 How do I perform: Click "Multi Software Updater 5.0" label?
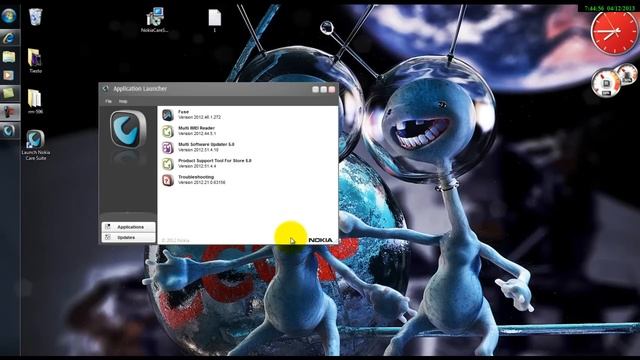(206, 144)
